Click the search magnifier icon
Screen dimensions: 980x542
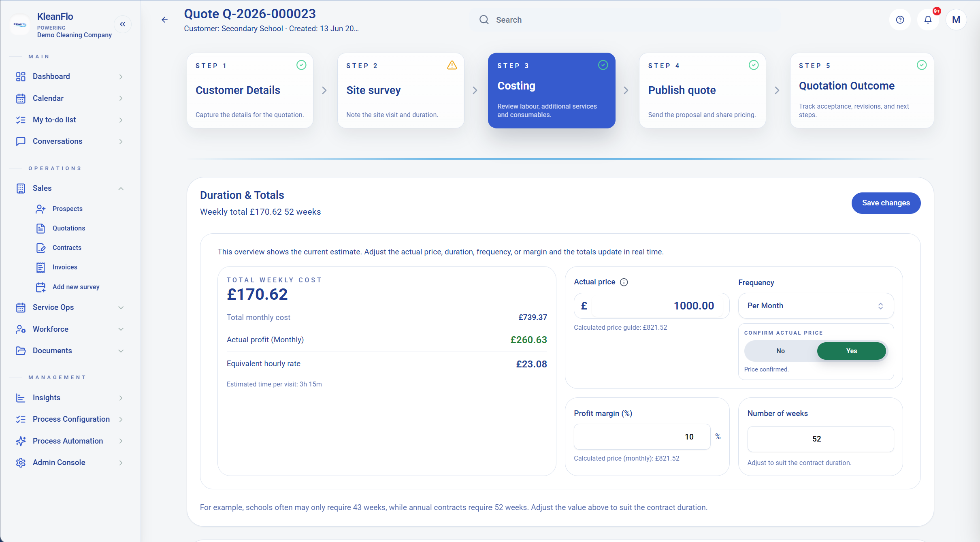484,20
